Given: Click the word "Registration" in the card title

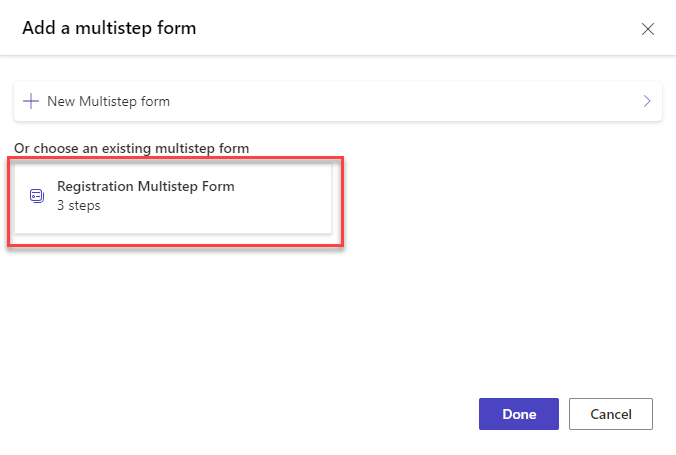Looking at the screenshot, I should click(94, 187).
